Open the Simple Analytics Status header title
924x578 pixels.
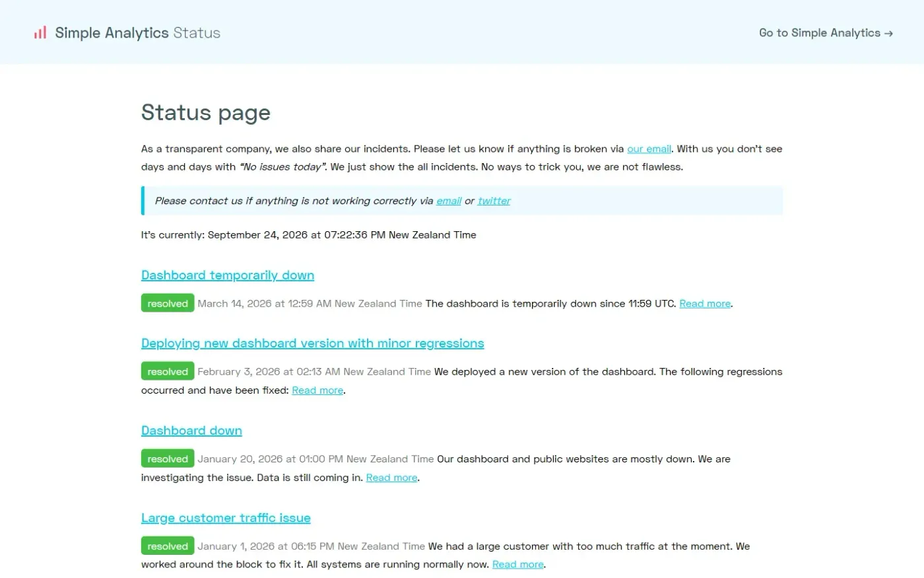pyautogui.click(x=137, y=32)
